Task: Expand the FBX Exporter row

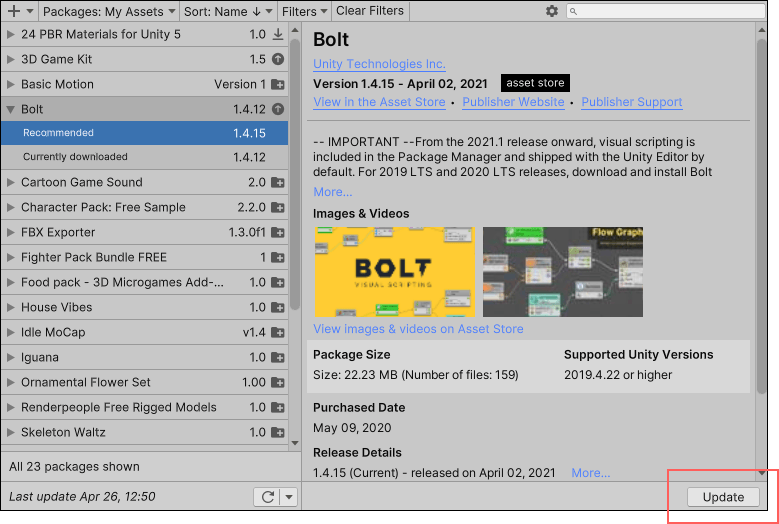Action: click(10, 232)
